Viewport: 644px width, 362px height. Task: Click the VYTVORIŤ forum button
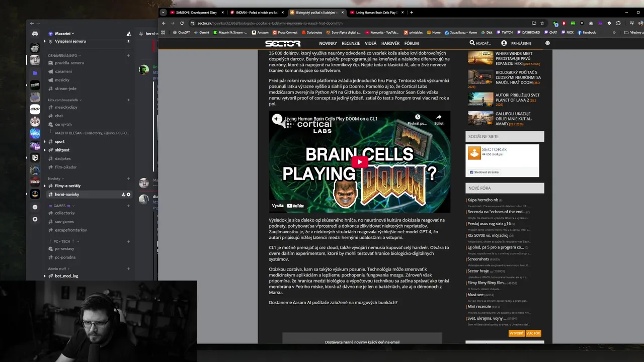pyautogui.click(x=517, y=333)
